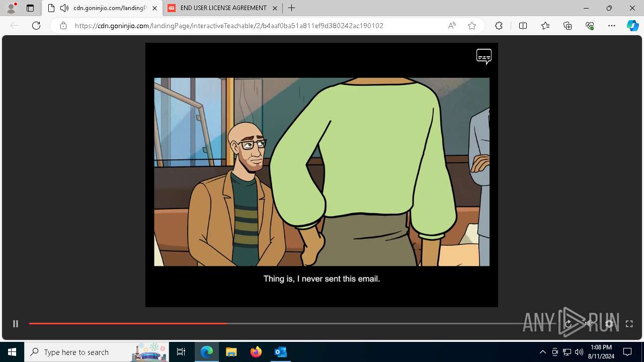Open Microsoft Edge from taskbar
The height and width of the screenshot is (362, 644).
click(207, 352)
